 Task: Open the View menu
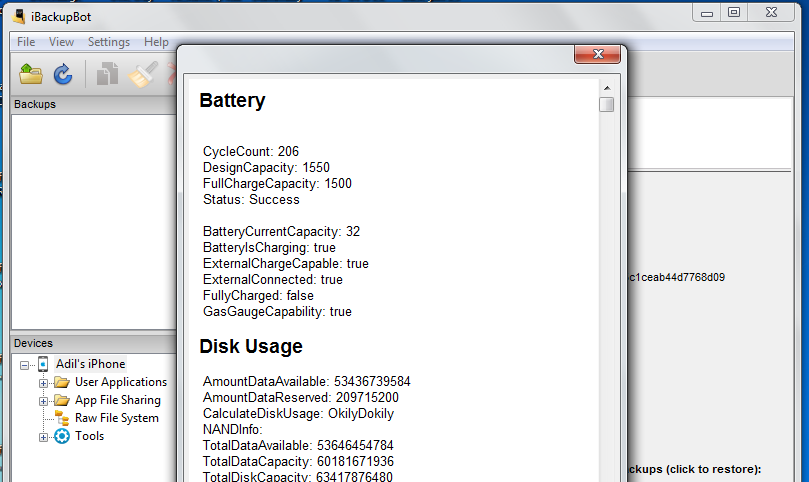click(x=61, y=42)
